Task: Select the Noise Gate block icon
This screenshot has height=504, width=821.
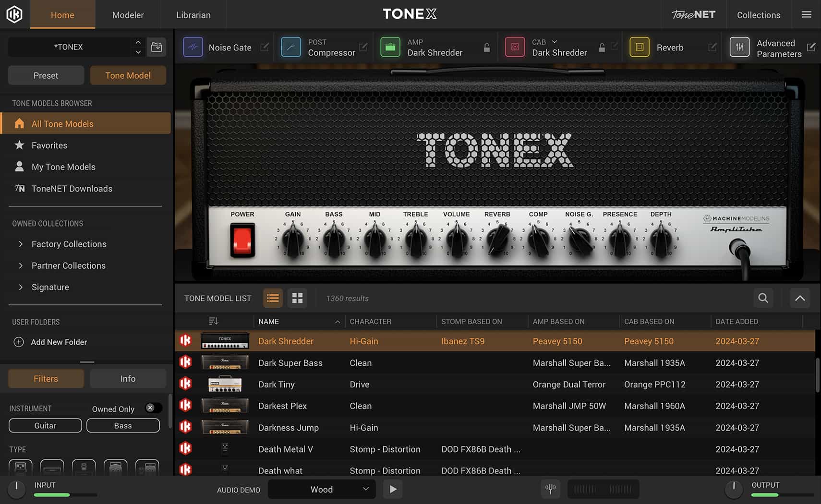Action: pyautogui.click(x=193, y=47)
